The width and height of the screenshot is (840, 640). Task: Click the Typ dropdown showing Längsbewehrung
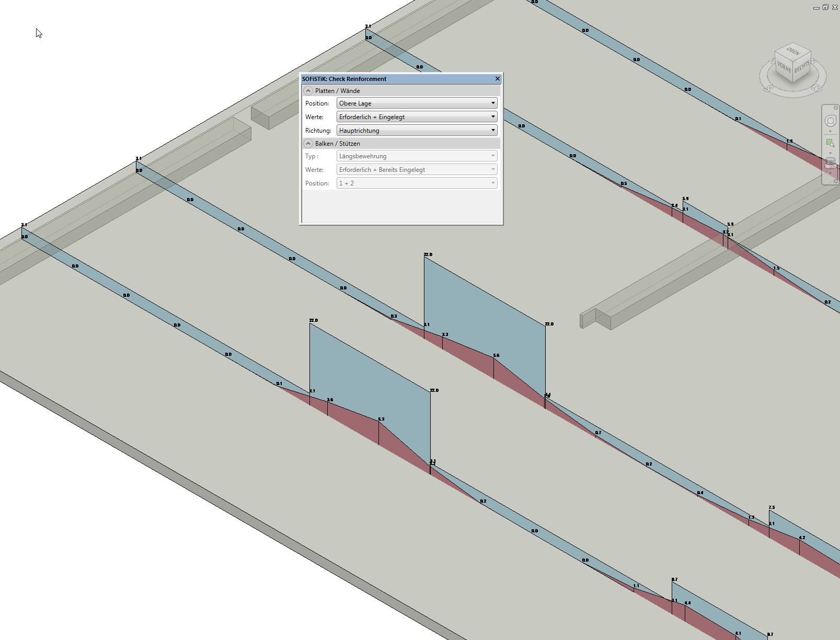click(x=417, y=156)
